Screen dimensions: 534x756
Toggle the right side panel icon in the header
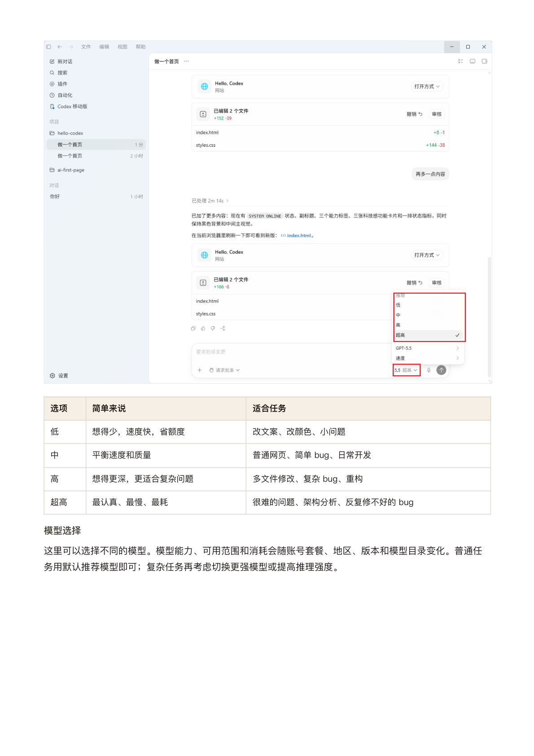click(485, 61)
